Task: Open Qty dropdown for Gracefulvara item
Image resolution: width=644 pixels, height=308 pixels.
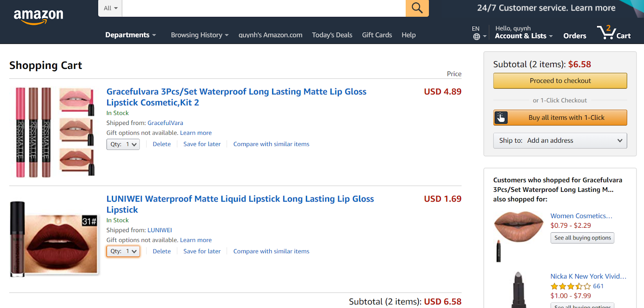Action: click(123, 144)
